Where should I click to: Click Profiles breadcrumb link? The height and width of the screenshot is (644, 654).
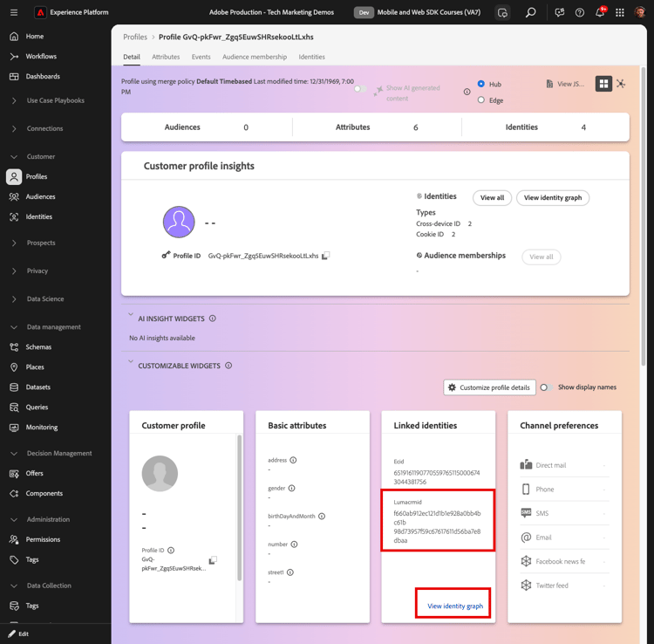134,38
